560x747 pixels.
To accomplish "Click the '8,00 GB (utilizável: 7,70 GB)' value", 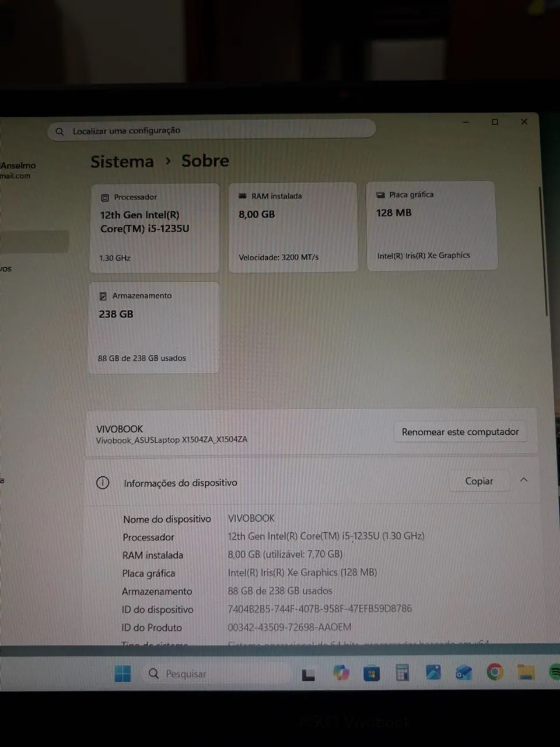I will tap(285, 554).
